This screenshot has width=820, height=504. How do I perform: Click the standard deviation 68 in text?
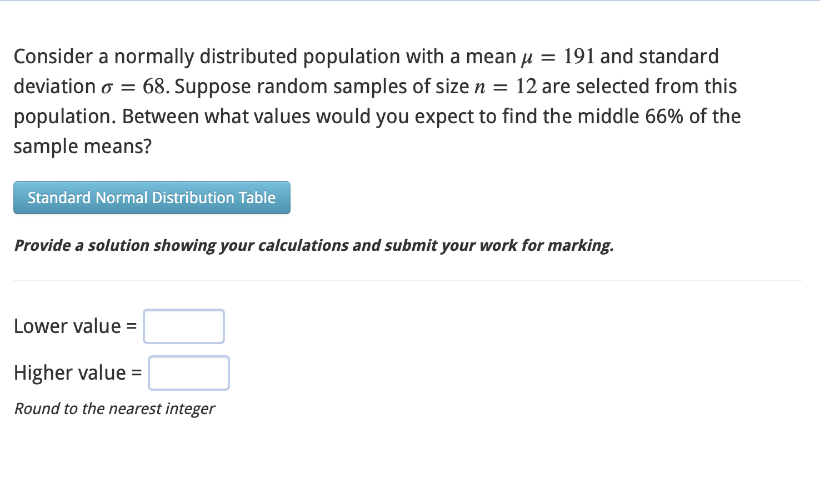(154, 86)
